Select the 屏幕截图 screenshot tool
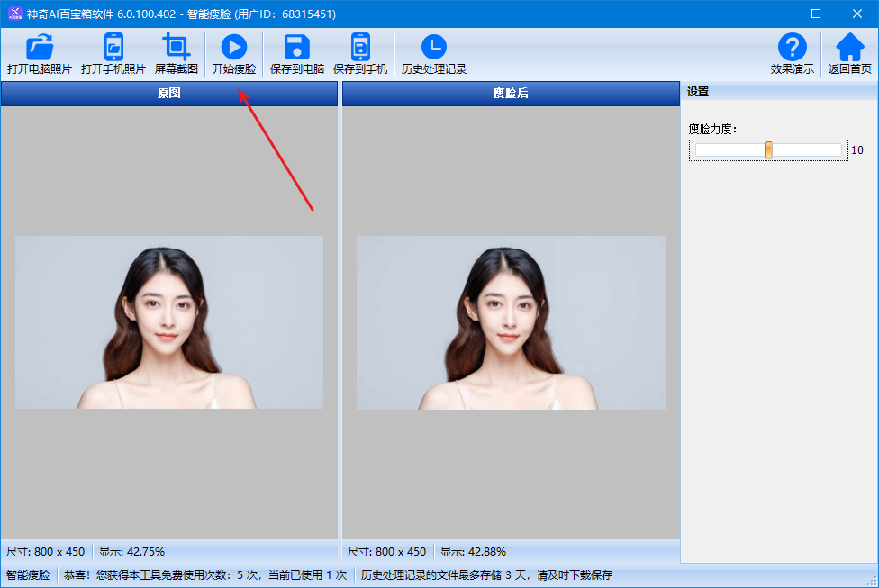Image resolution: width=879 pixels, height=588 pixels. (x=177, y=48)
